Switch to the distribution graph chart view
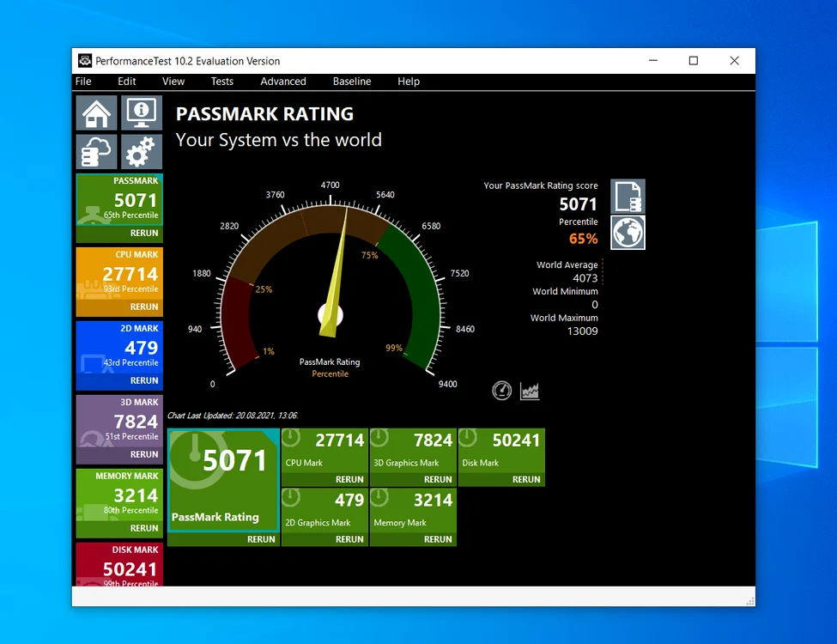The height and width of the screenshot is (644, 837). coord(530,391)
